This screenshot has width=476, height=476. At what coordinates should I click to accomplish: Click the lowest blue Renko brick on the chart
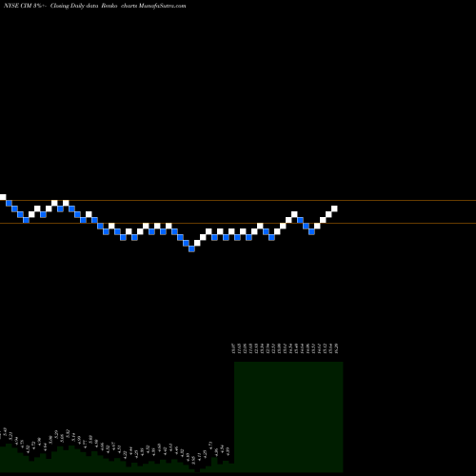coord(191,248)
